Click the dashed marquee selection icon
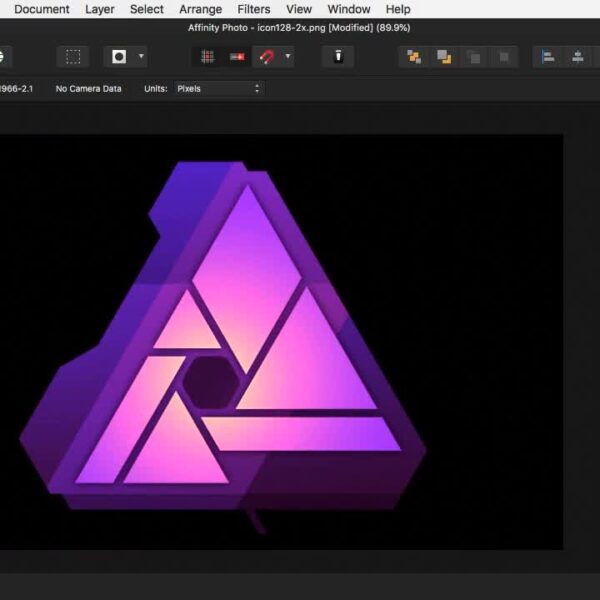Viewport: 600px width, 600px height. [x=73, y=57]
